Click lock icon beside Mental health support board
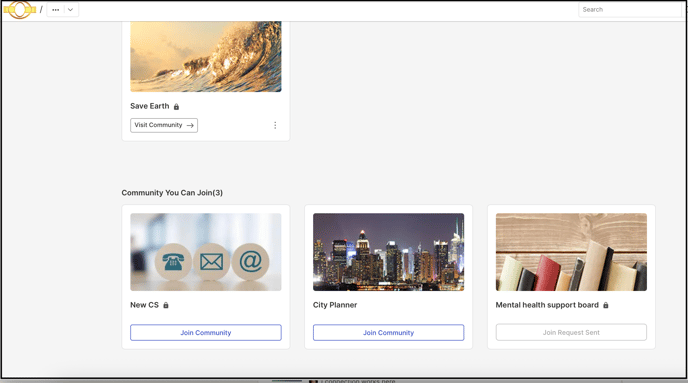This screenshot has width=688, height=383. pyautogui.click(x=606, y=305)
